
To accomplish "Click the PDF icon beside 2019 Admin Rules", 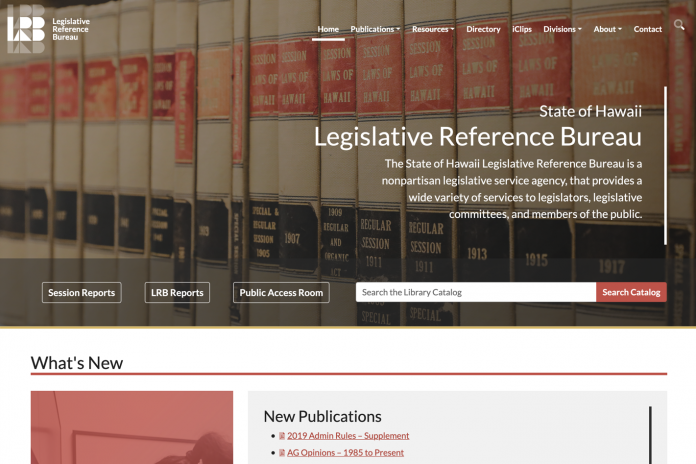I will click(282, 436).
